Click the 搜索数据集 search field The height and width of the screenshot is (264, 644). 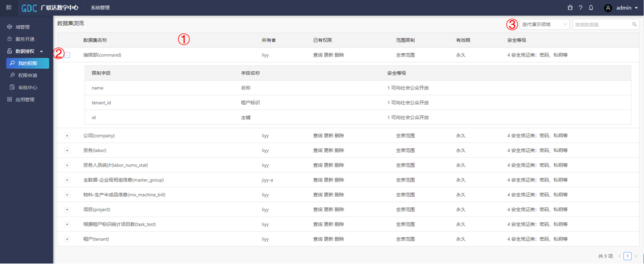click(x=601, y=24)
